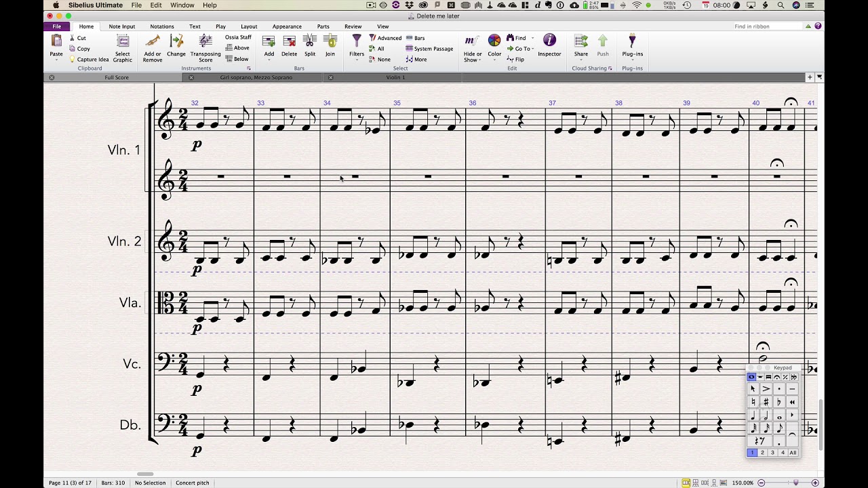Select All voices on Keypad
This screenshot has height=488, width=868.
(793, 453)
